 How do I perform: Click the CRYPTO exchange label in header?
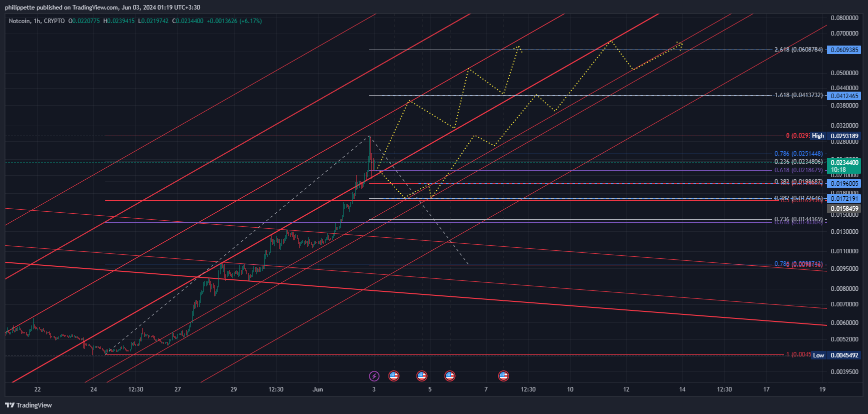pyautogui.click(x=54, y=21)
